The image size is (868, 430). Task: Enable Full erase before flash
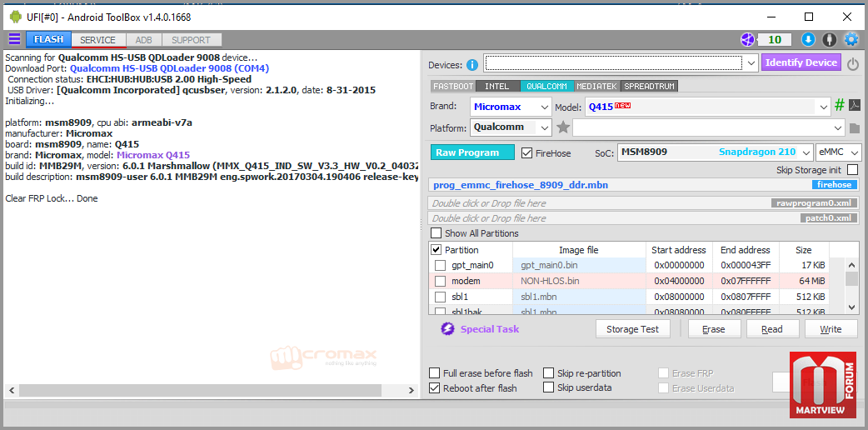[x=435, y=373]
